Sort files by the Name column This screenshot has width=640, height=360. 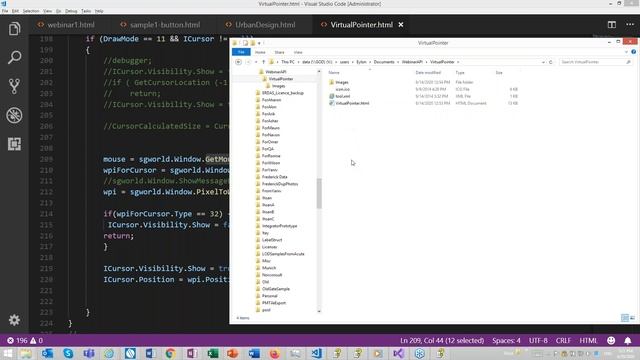[334, 73]
